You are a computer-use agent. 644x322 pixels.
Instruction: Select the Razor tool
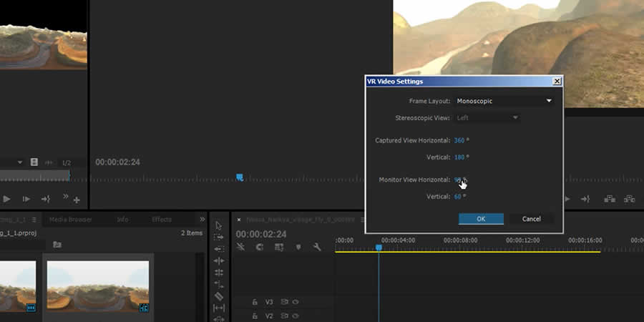(219, 296)
